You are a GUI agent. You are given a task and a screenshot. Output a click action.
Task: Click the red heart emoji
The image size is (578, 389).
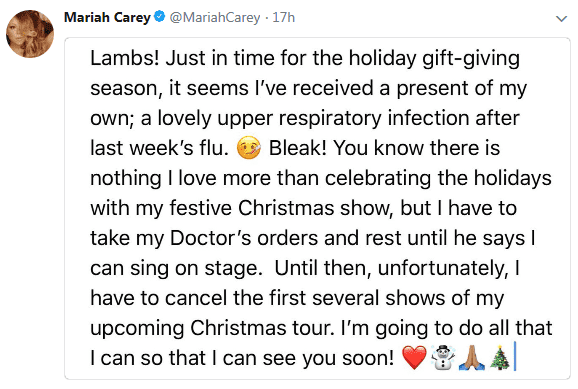point(414,358)
